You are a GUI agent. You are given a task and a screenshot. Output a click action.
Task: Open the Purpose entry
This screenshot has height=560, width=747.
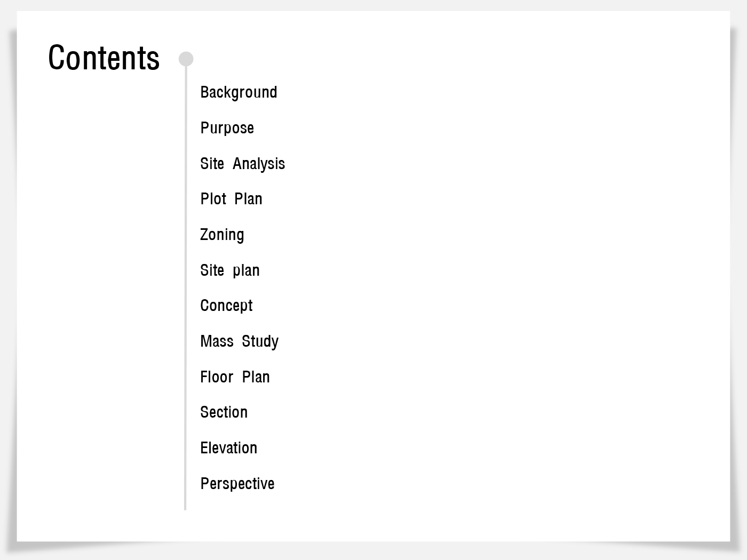pos(227,128)
